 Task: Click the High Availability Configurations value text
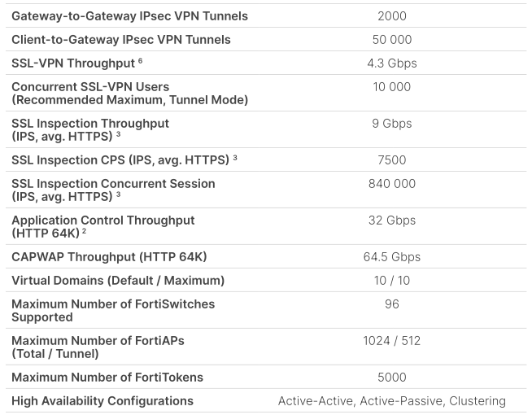tap(392, 401)
